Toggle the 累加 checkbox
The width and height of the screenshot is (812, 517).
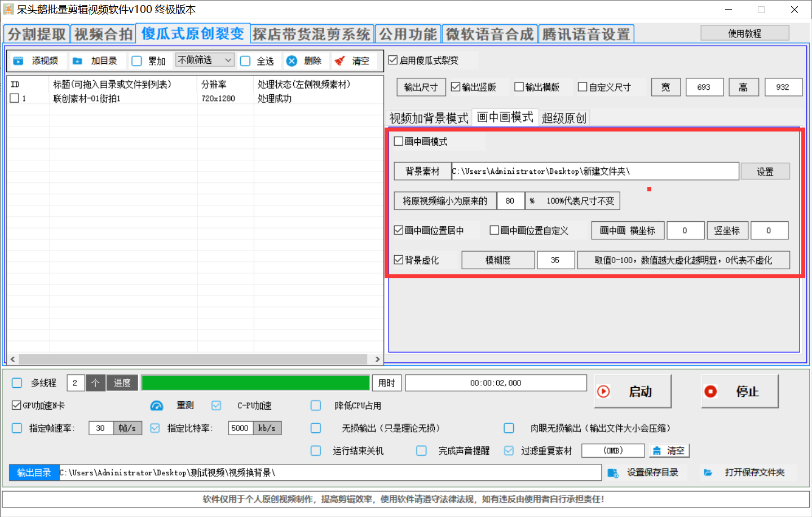pyautogui.click(x=136, y=61)
